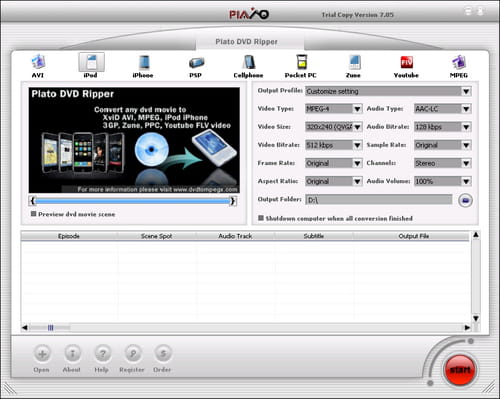Click the Register text label
The height and width of the screenshot is (399, 500).
(x=132, y=370)
